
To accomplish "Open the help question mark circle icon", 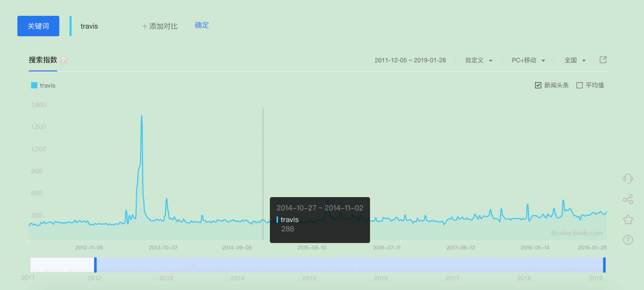I will 628,240.
